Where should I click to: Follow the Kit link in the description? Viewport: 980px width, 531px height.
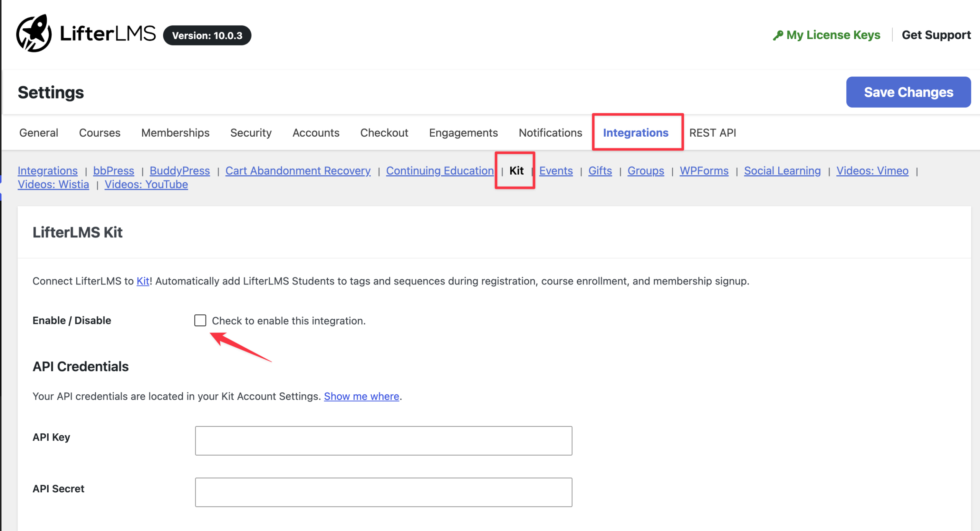(143, 281)
